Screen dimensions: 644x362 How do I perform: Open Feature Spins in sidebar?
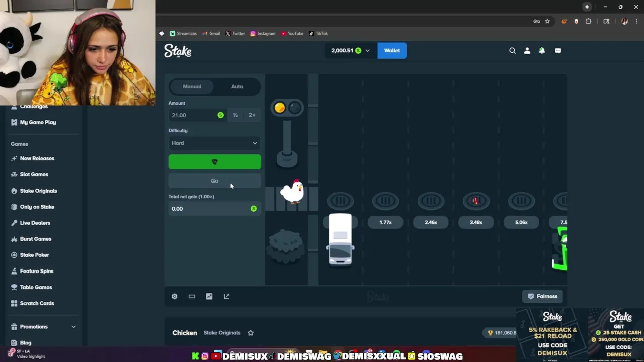coord(32,271)
